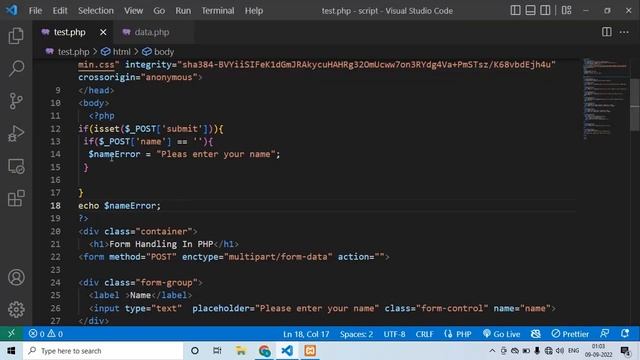Click the taskbar search box
Viewport: 640px width, 360px height.
point(103,351)
